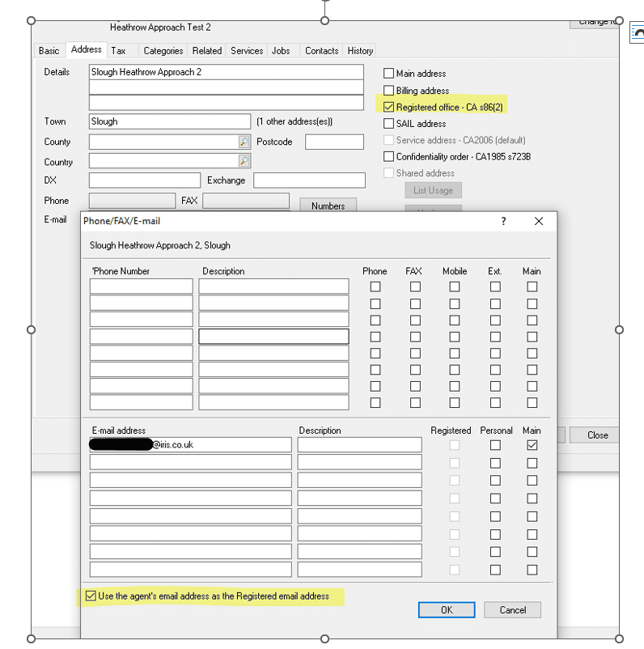Click the first Details field with Slough Heathrow Approach 2

227,72
